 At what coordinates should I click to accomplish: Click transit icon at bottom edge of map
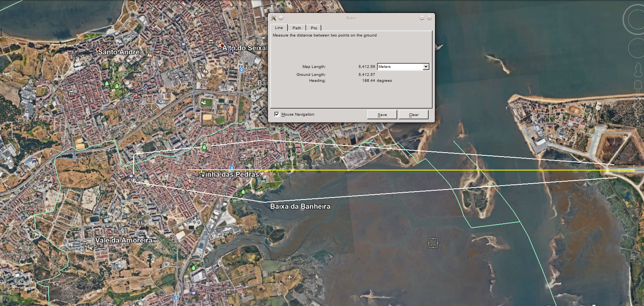[x=176, y=298]
